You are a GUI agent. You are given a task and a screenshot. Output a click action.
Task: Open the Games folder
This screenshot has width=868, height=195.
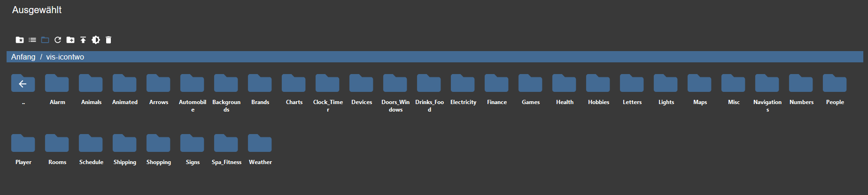(530, 83)
